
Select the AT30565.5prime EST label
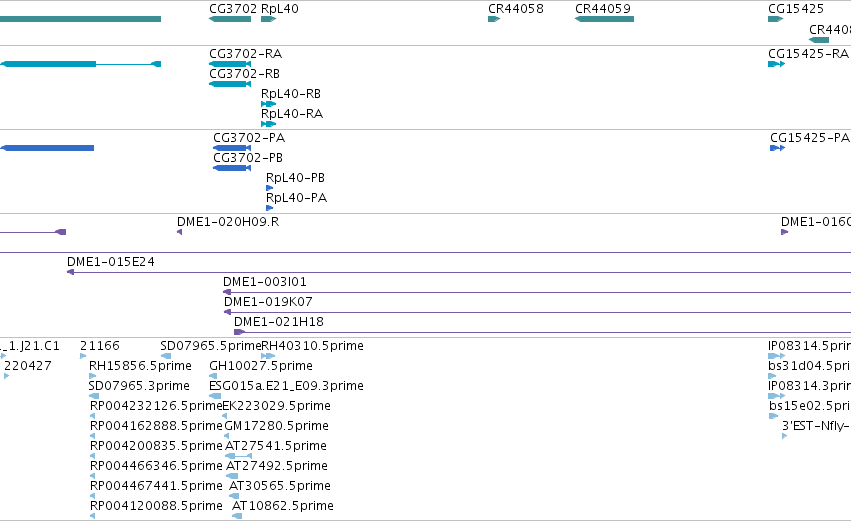pos(280,487)
